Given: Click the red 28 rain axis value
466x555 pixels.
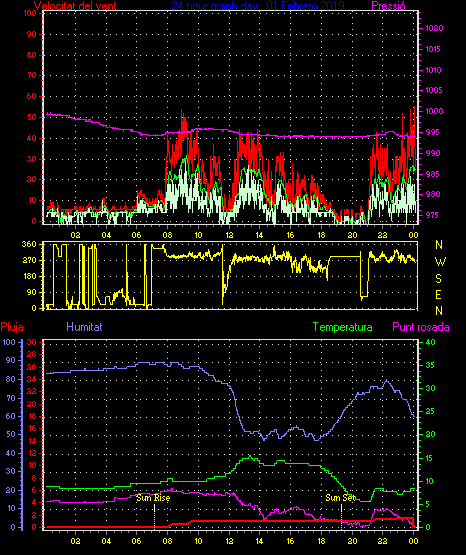Looking at the screenshot, I should (x=32, y=354).
